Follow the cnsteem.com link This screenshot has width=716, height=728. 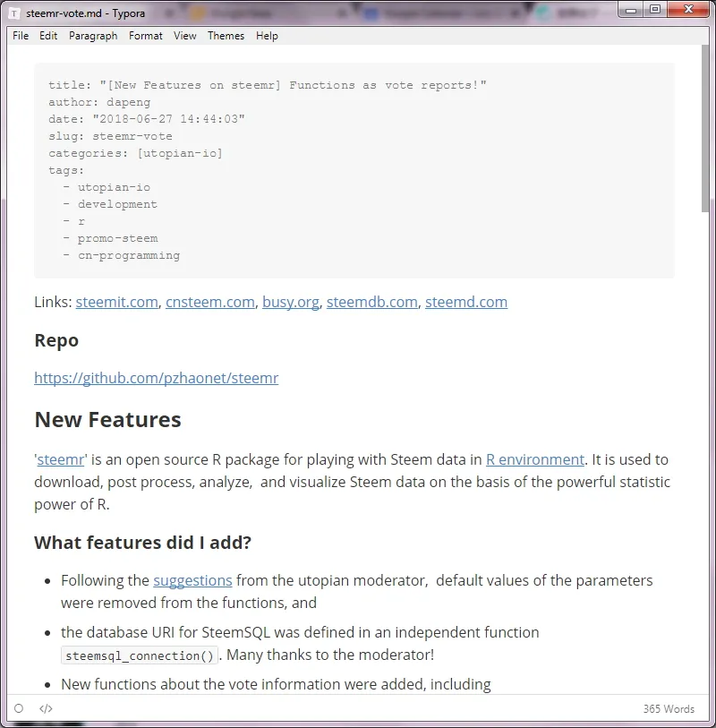(x=210, y=303)
